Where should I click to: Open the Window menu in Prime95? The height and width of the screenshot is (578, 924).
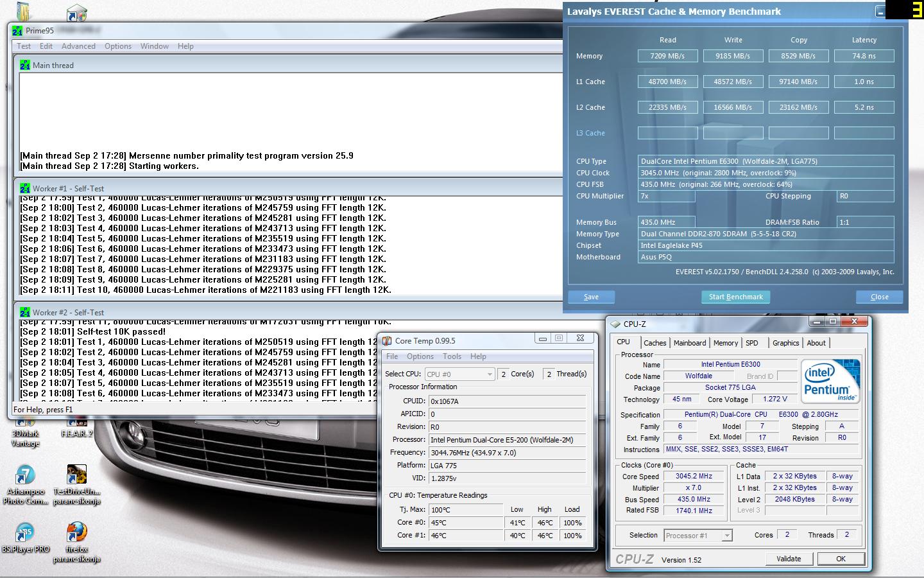155,46
